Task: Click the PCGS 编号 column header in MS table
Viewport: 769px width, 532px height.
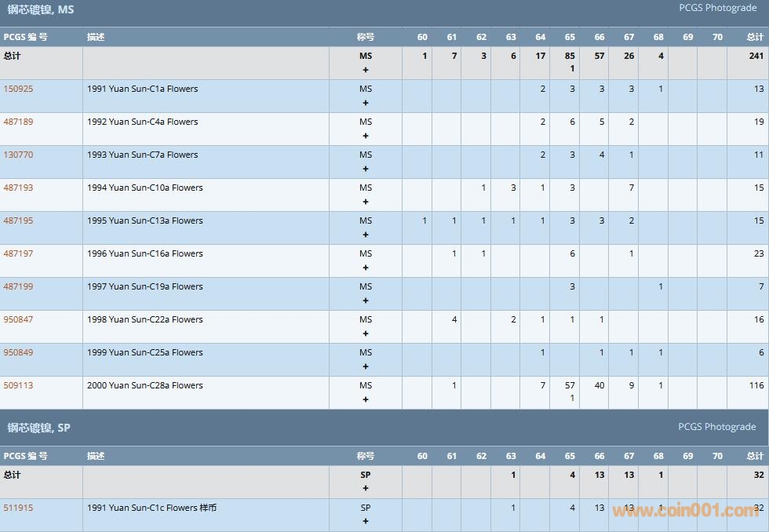Action: pos(25,37)
